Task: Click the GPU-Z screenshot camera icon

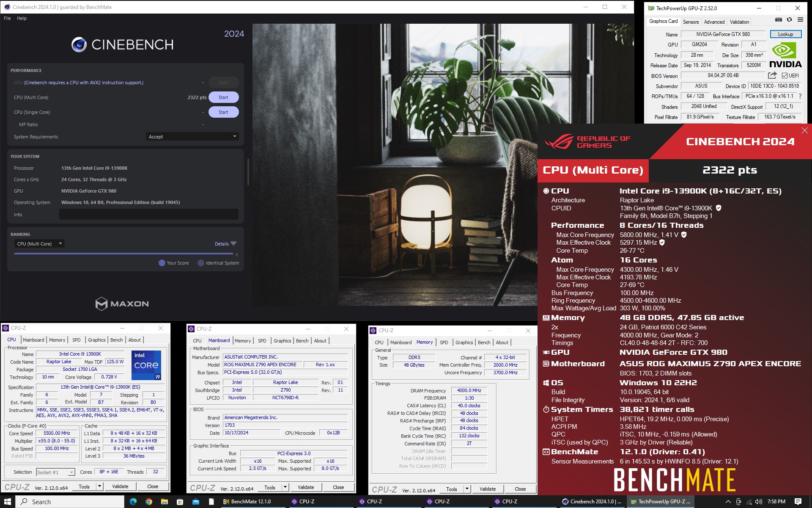Action: (x=778, y=20)
